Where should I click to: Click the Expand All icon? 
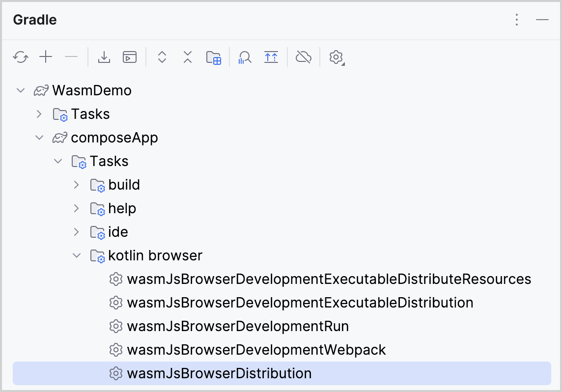tap(162, 57)
